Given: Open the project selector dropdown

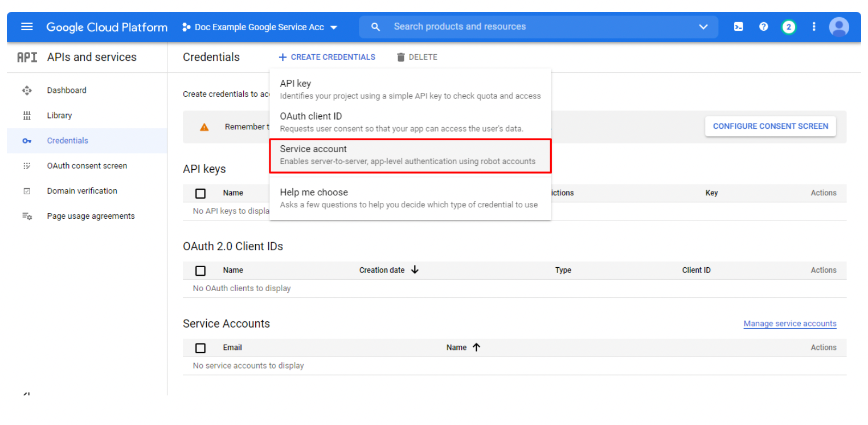Looking at the screenshot, I should [x=260, y=27].
